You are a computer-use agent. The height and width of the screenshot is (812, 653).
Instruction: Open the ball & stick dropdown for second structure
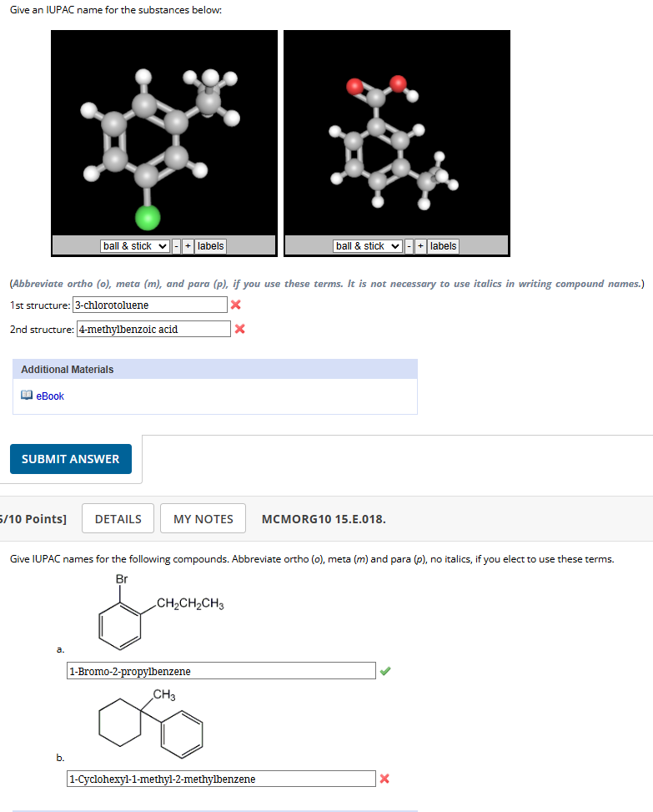pyautogui.click(x=367, y=245)
